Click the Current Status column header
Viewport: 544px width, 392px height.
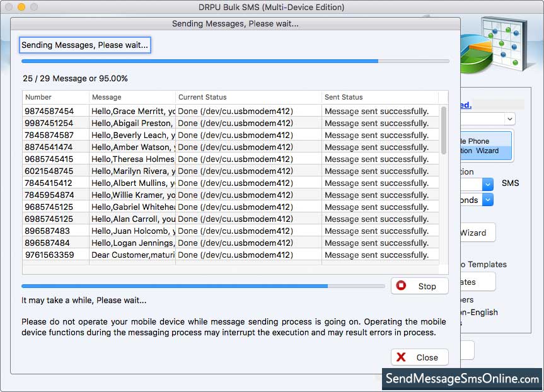(249, 97)
